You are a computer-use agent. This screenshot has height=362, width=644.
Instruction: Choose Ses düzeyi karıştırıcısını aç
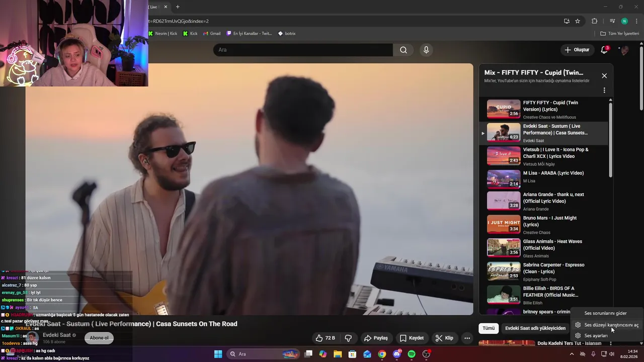(x=607, y=325)
